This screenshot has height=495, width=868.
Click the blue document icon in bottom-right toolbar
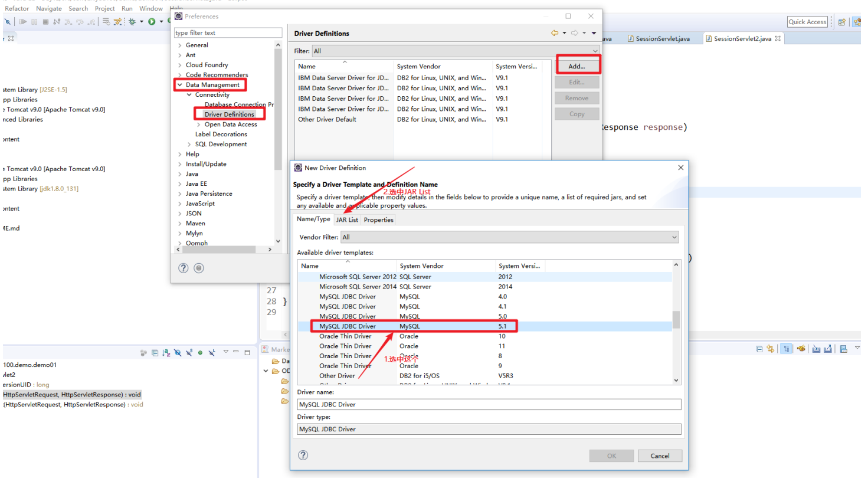coord(844,349)
